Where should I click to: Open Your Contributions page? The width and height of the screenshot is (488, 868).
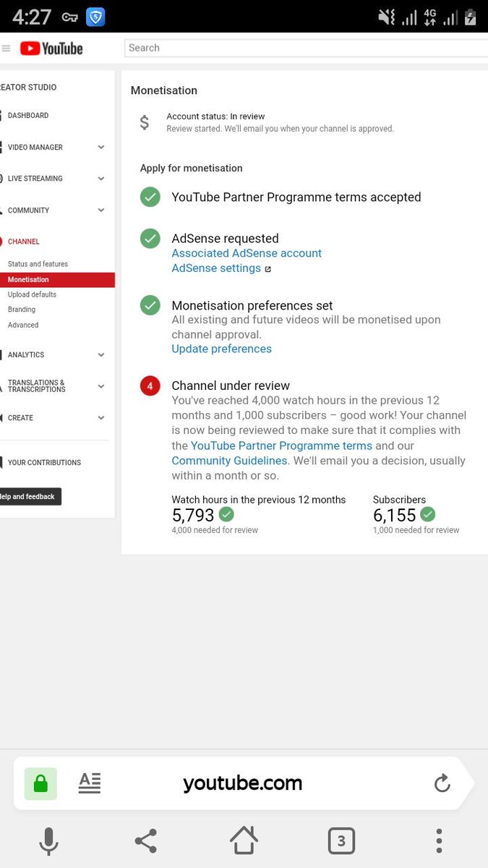click(x=44, y=463)
